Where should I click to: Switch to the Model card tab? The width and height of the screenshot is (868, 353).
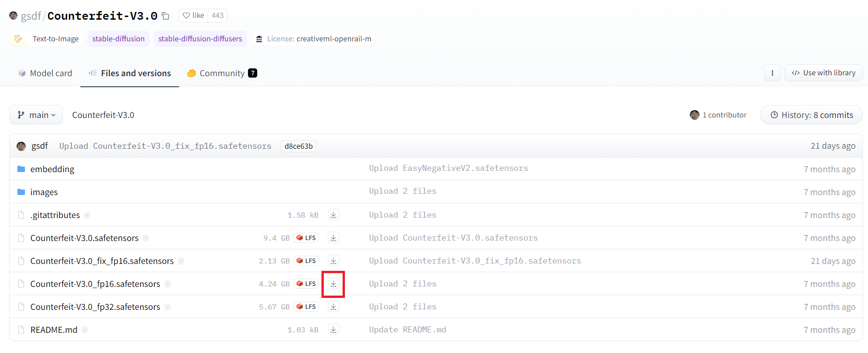[45, 73]
